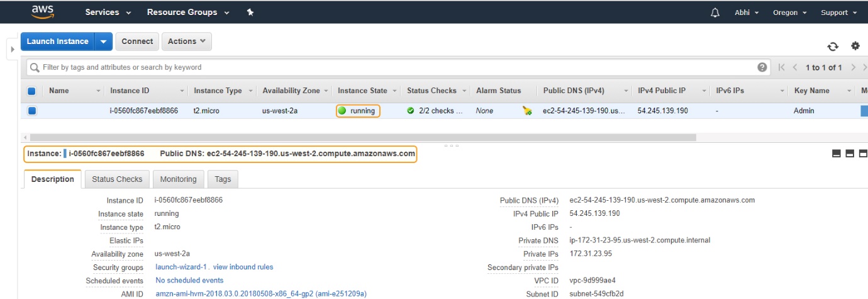Screen dimensions: 868x299
Task: Select the split details pane layout icon
Action: tap(850, 154)
